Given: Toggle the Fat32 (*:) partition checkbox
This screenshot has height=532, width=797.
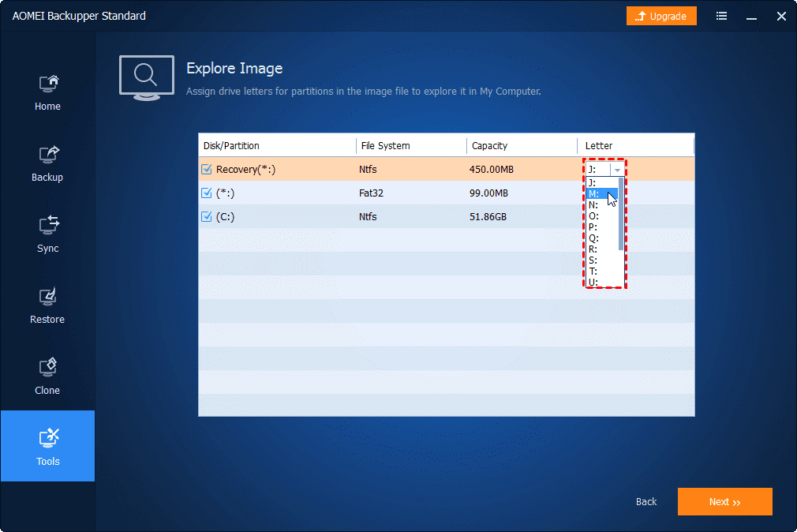Looking at the screenshot, I should click(207, 193).
